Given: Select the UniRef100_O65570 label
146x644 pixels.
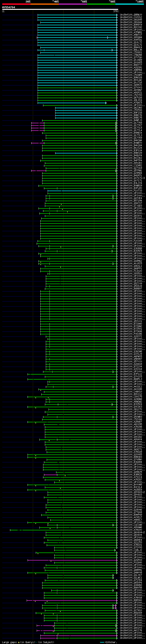Looking at the screenshot, I should (x=131, y=85).
